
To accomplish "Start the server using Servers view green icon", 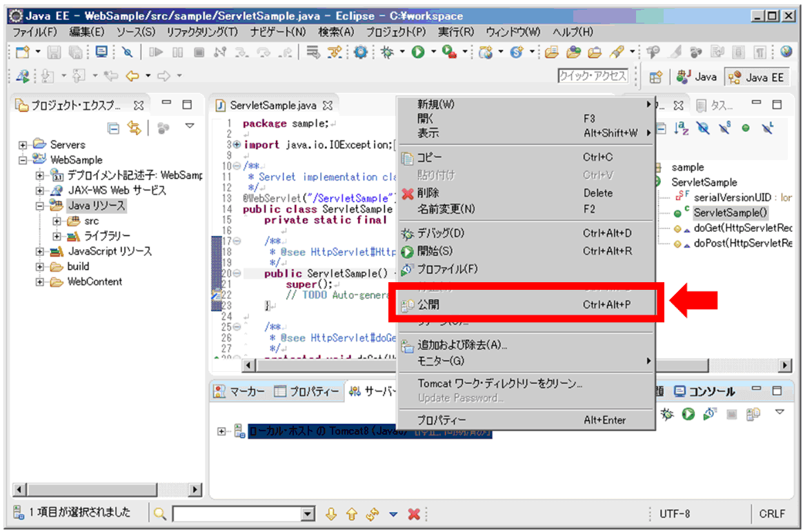I will [x=688, y=414].
